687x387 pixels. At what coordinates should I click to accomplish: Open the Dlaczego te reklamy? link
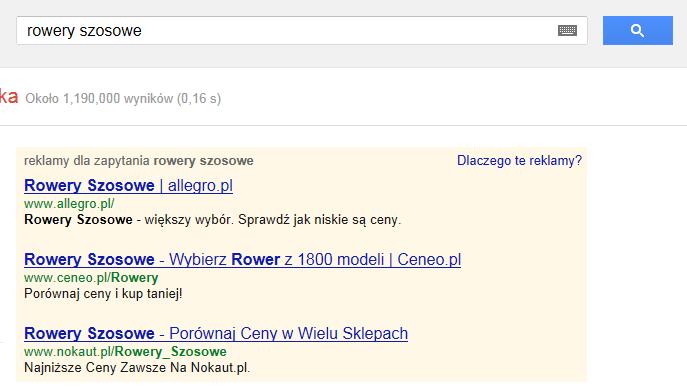(x=519, y=160)
